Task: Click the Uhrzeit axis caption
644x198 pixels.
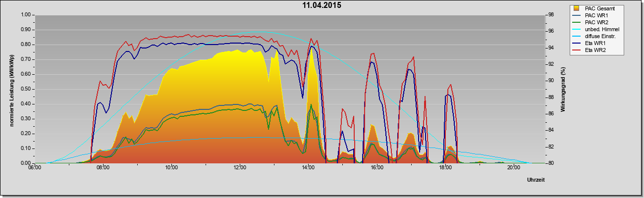Action: [536, 180]
